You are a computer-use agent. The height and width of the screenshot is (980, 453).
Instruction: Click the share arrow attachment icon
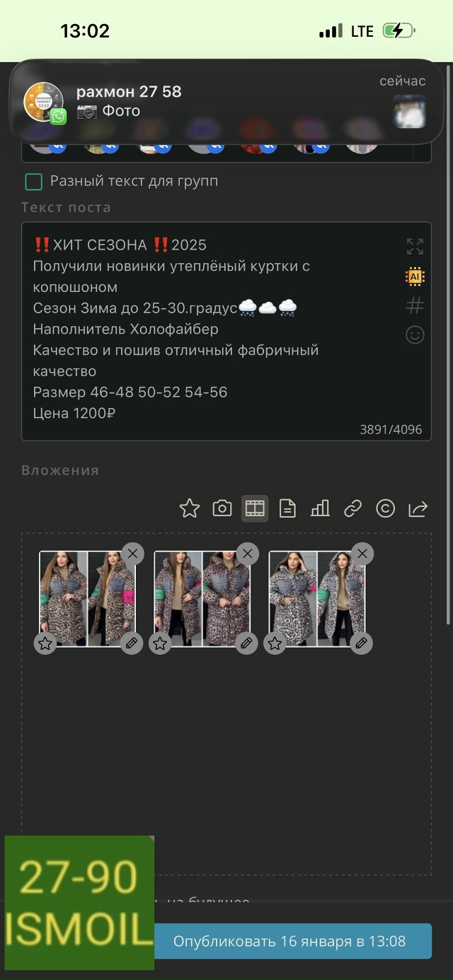[x=418, y=508]
